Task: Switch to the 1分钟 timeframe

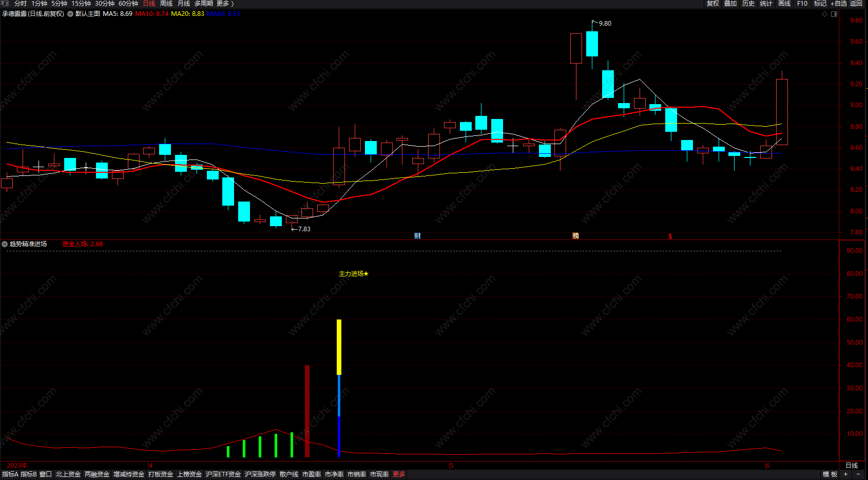Action: click(40, 4)
